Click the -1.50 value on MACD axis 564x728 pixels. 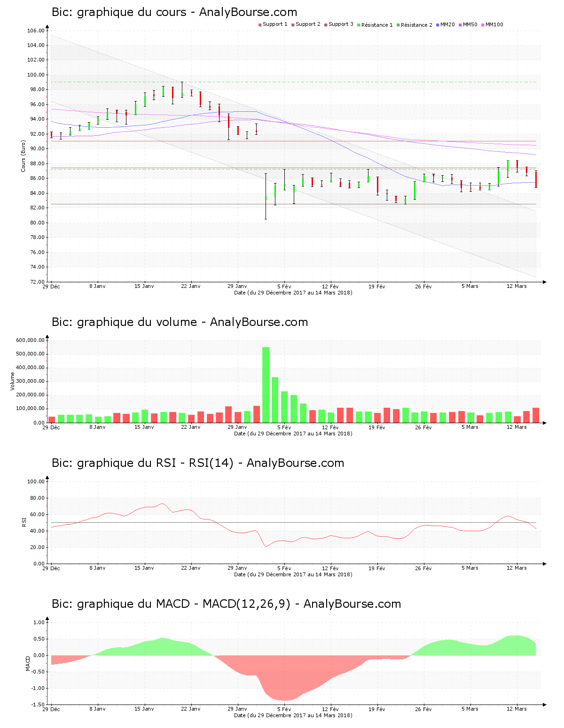(x=38, y=705)
